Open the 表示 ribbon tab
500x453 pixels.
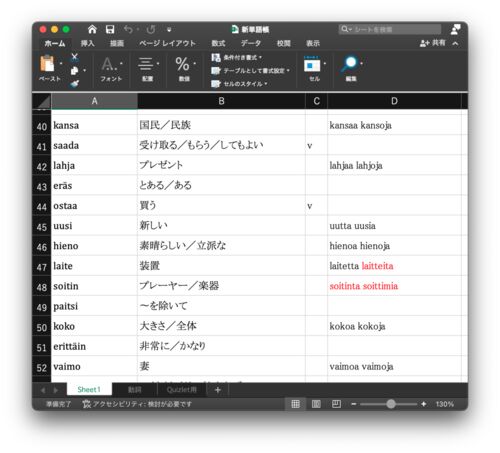tap(313, 43)
